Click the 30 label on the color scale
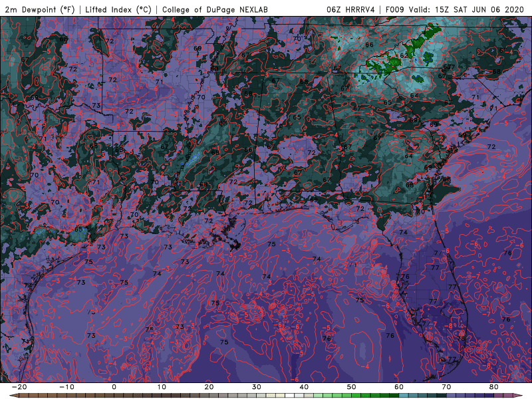The image size is (532, 399). [257, 387]
